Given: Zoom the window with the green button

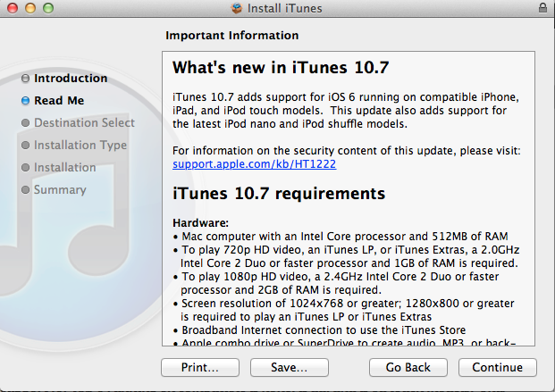Looking at the screenshot, I should (48, 8).
